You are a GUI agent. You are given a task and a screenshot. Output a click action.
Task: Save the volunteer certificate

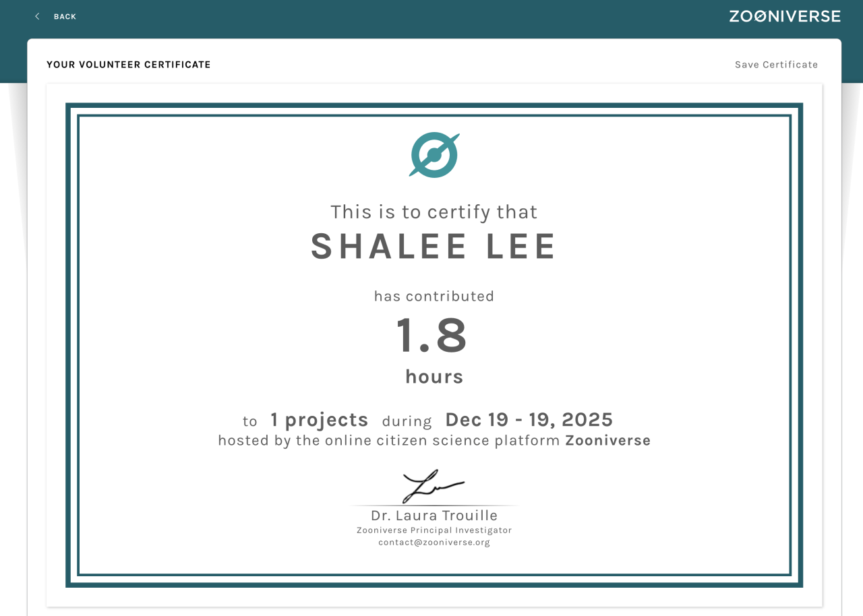pos(776,65)
